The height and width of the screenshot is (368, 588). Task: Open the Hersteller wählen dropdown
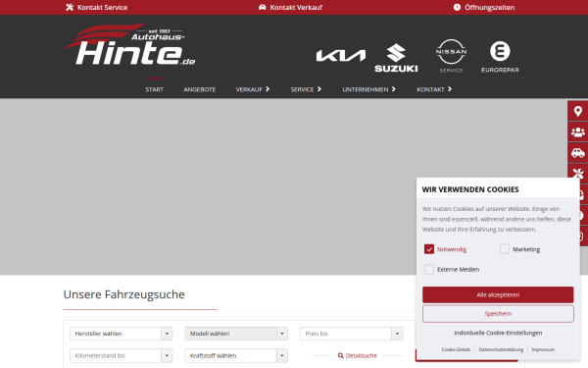click(x=122, y=334)
